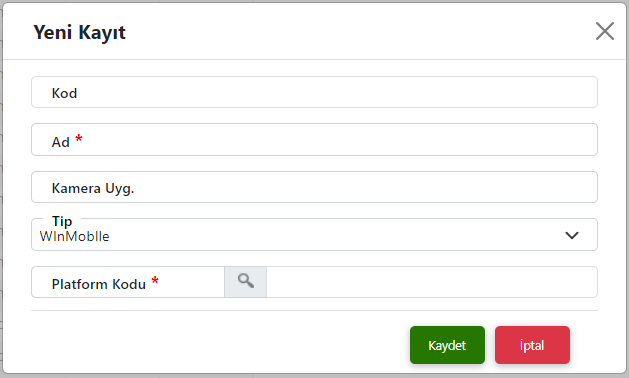Click the divider line above the Kaydet button

(314, 310)
